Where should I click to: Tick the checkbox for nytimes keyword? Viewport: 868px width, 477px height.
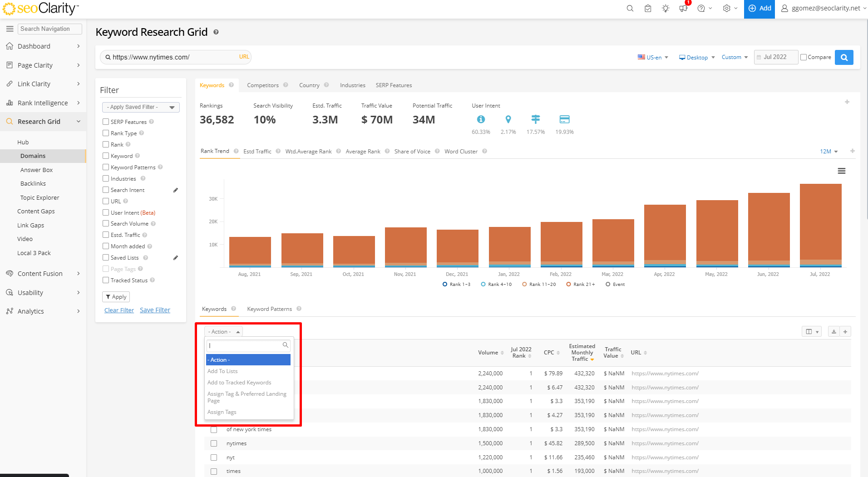coord(214,443)
